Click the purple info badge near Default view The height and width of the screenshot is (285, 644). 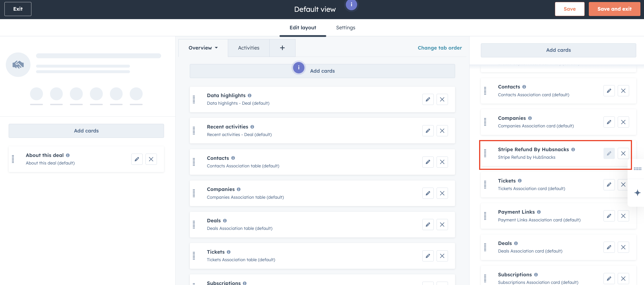pyautogui.click(x=351, y=4)
